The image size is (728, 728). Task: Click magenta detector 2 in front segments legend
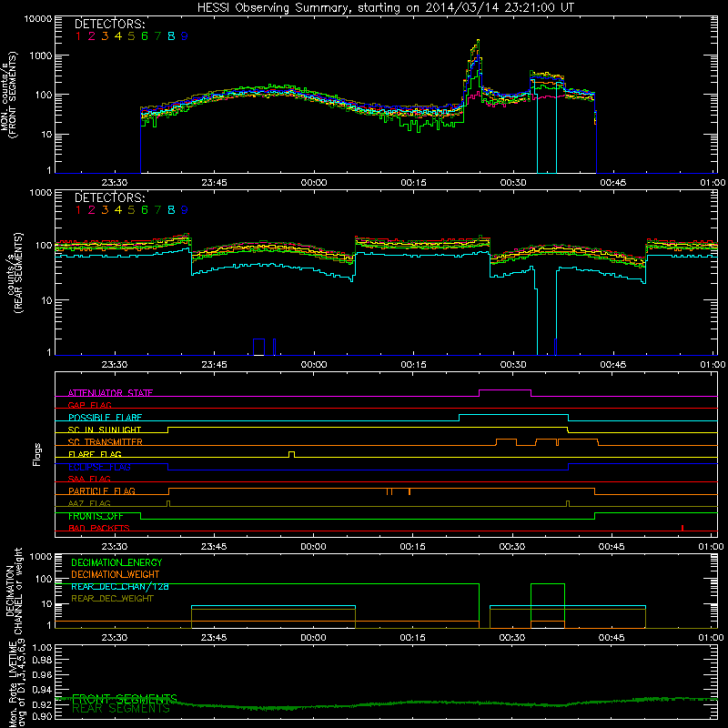(x=92, y=36)
